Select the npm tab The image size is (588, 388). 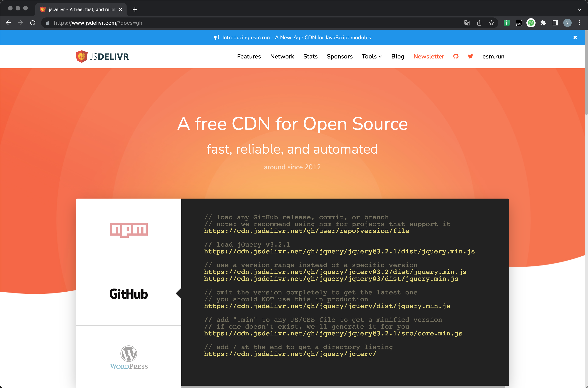pyautogui.click(x=128, y=230)
